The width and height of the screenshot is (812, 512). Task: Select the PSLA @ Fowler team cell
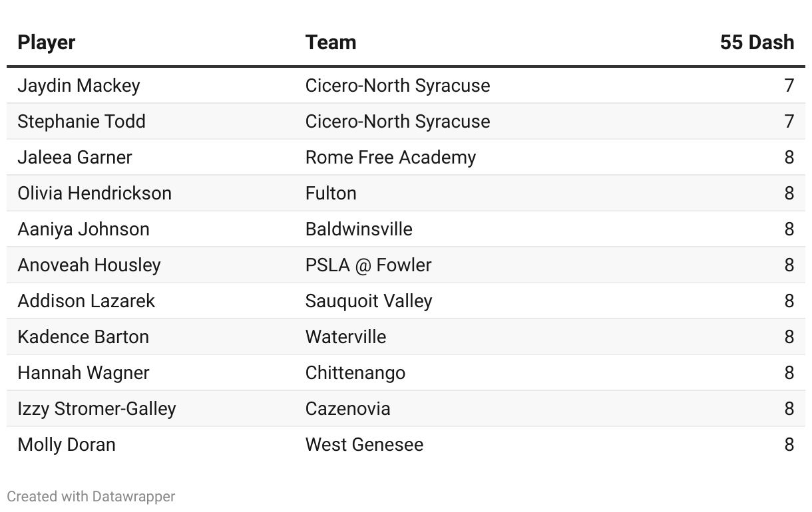(x=368, y=265)
